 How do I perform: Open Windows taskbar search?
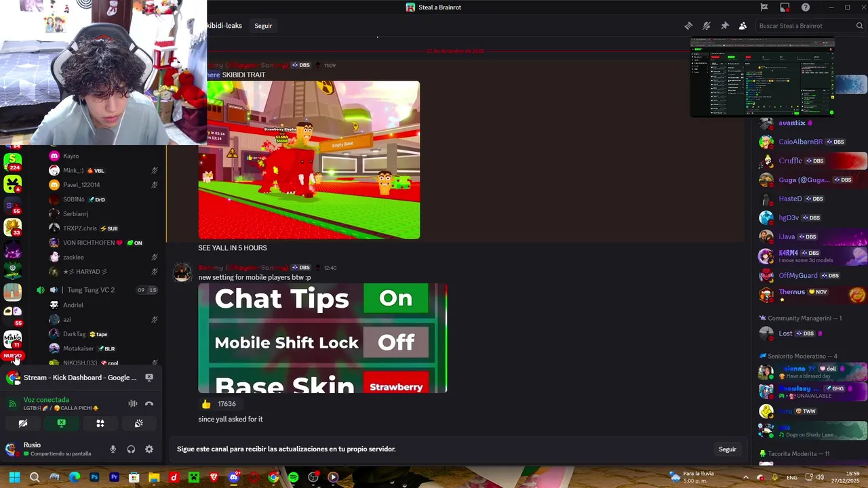(x=34, y=477)
